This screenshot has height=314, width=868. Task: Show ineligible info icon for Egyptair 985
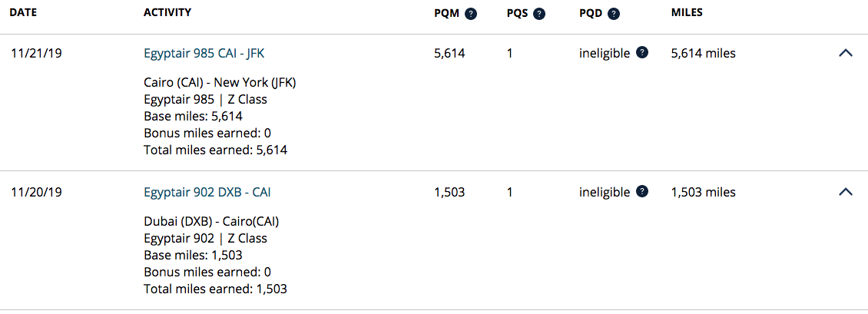click(x=642, y=52)
